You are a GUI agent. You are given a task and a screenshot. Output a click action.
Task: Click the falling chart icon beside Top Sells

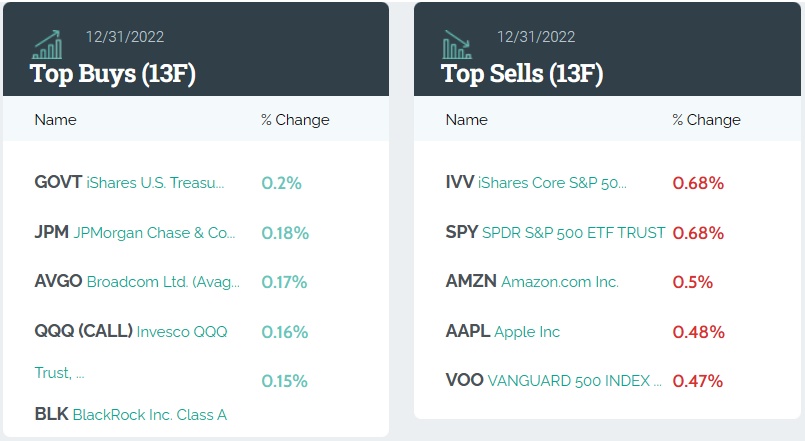point(458,44)
